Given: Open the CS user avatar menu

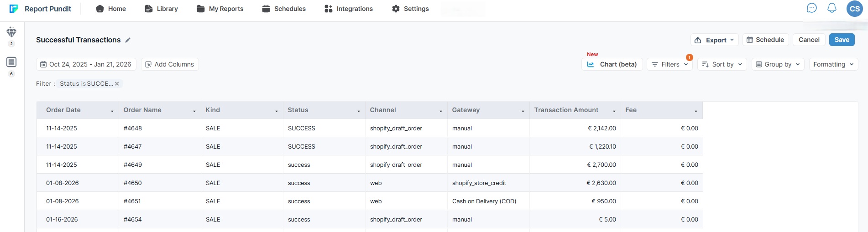Looking at the screenshot, I should (x=854, y=9).
